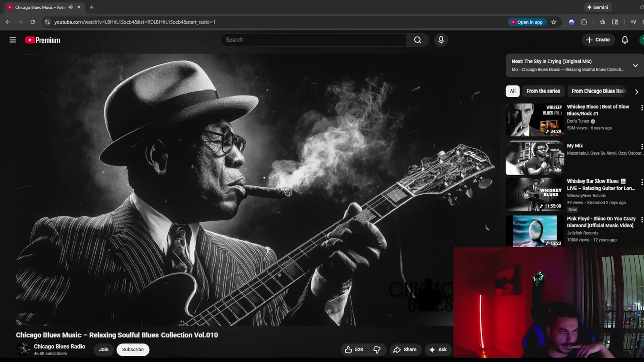Open the browser extensions puzzle icon
Image resolution: width=644 pixels, height=362 pixels.
584,22
